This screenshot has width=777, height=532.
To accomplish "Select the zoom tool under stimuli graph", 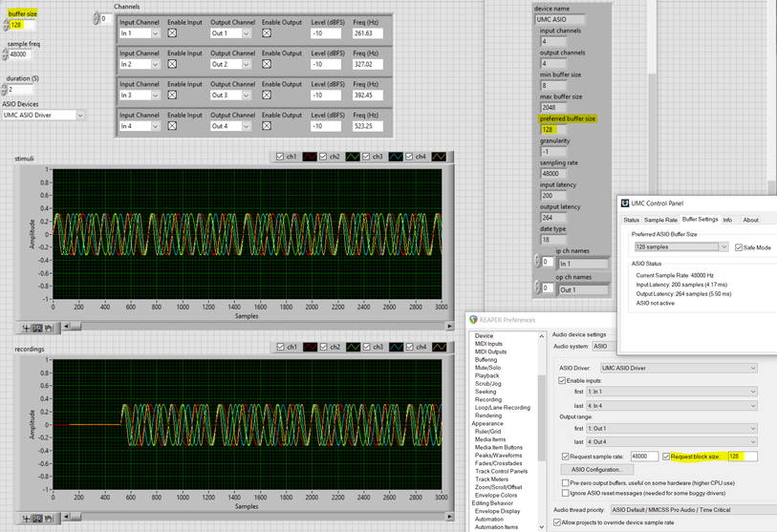I will (37, 328).
